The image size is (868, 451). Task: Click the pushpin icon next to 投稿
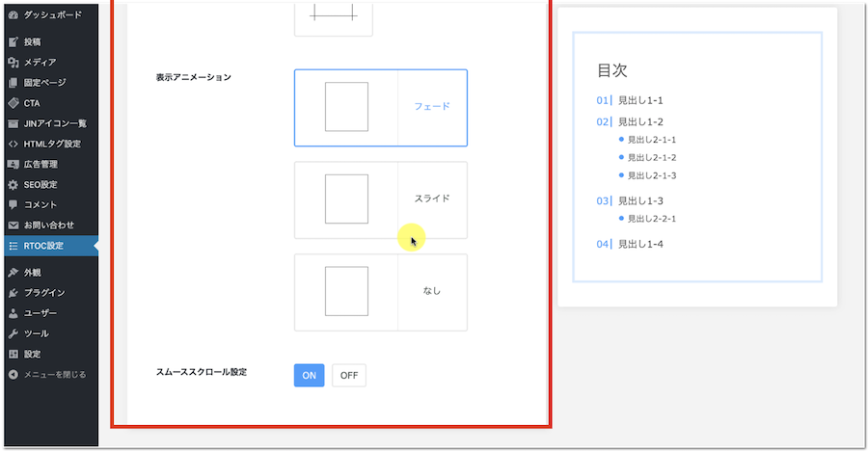pyautogui.click(x=13, y=42)
